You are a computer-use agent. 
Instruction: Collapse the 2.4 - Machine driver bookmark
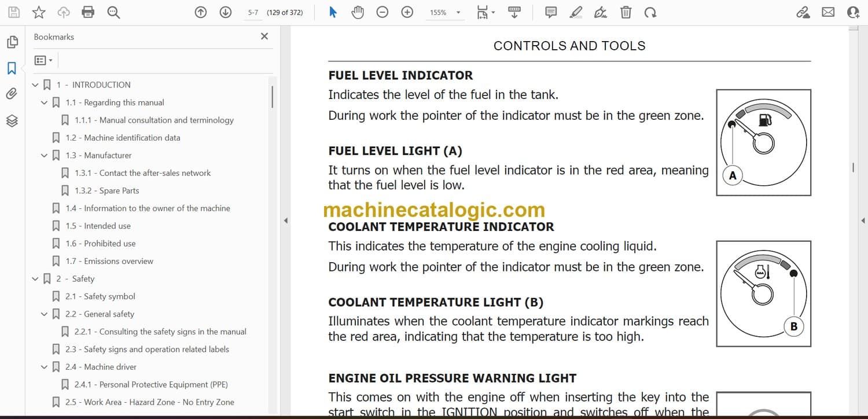[x=45, y=367]
